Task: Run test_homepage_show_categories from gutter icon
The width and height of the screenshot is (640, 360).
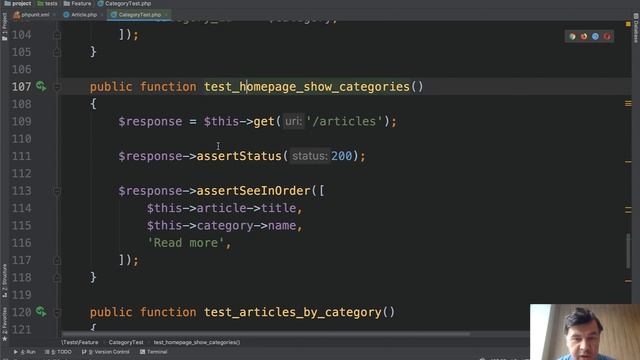Action: 41,86
